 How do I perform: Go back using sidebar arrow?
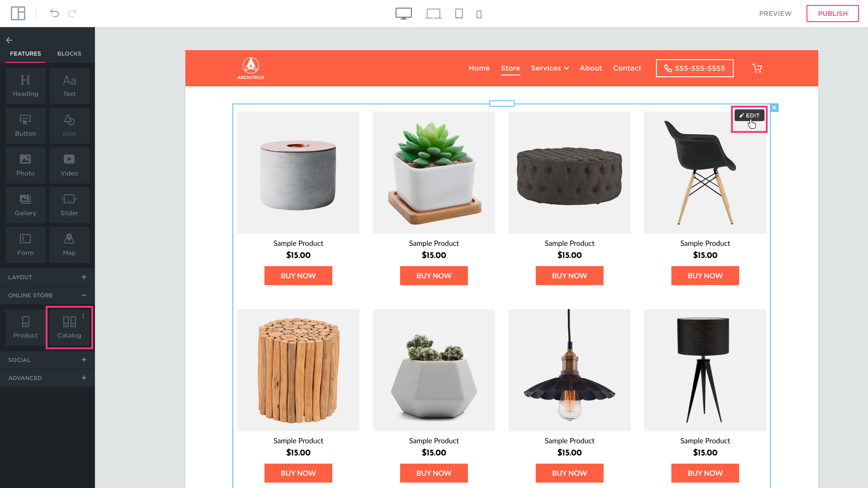tap(9, 40)
